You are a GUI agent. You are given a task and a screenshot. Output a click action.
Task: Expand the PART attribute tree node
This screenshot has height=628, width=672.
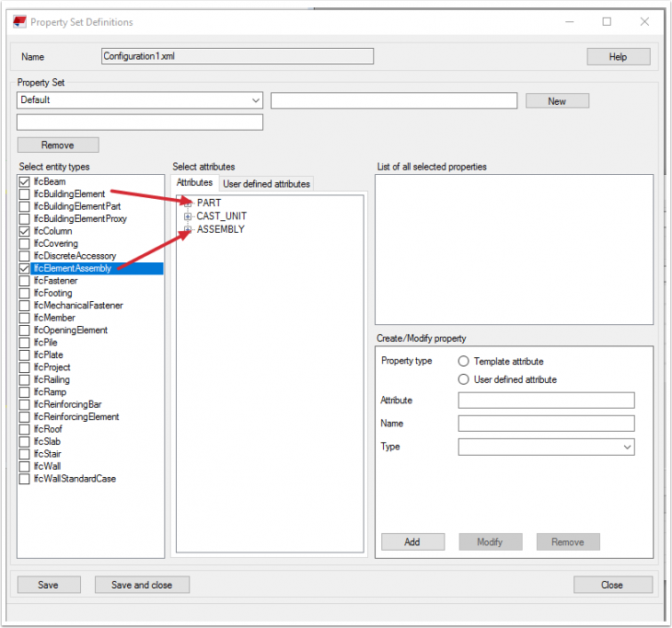point(188,203)
